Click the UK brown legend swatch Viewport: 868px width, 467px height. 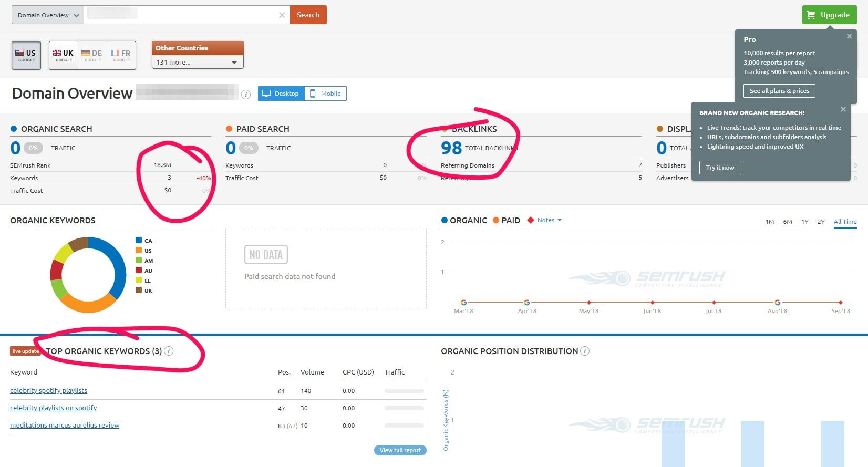tap(139, 290)
